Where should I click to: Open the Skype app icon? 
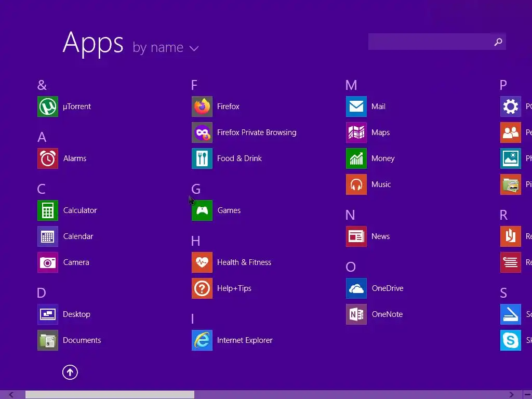511,340
